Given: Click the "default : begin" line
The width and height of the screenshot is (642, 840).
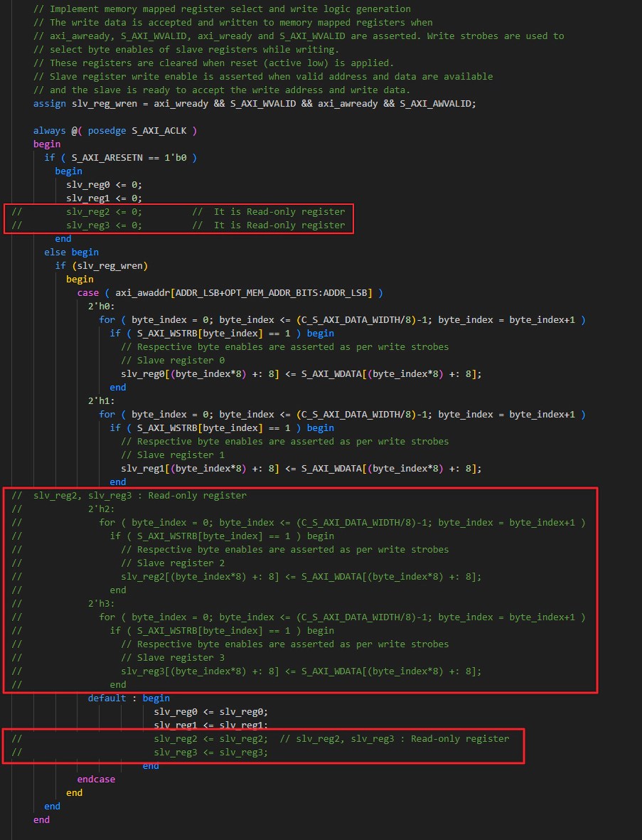Looking at the screenshot, I should 129,698.
